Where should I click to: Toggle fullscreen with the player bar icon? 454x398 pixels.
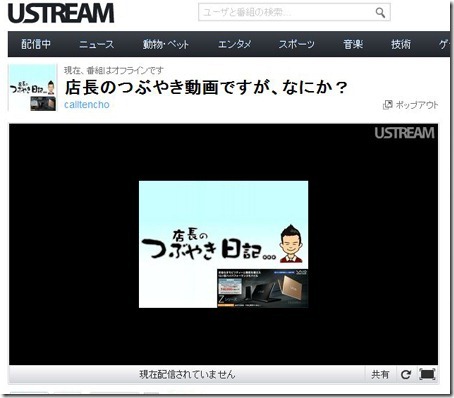pyautogui.click(x=428, y=375)
